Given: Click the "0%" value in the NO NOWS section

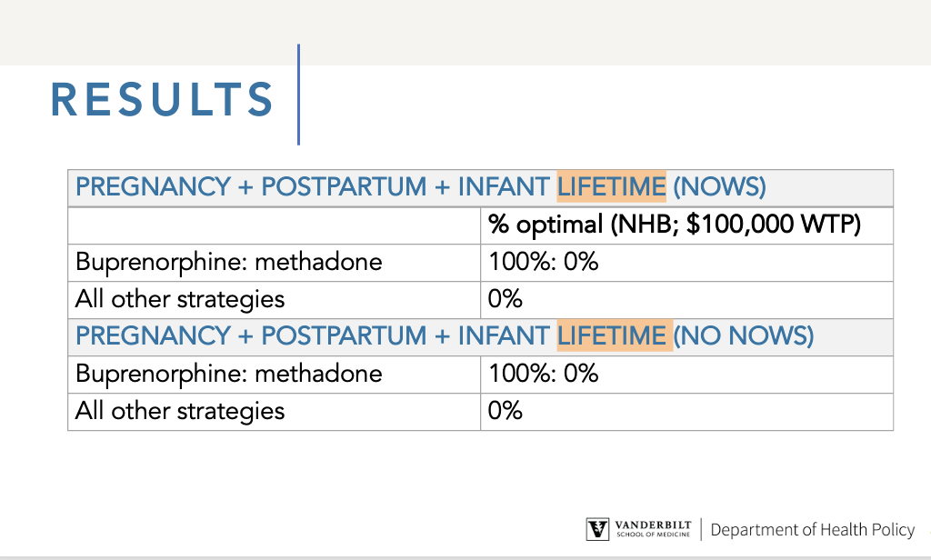Looking at the screenshot, I should (x=506, y=411).
